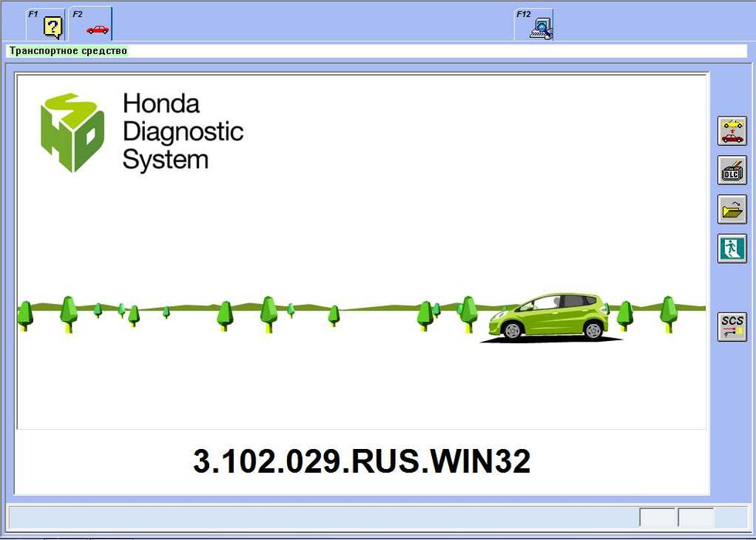Click the Honda Diagnostic System logo
The width and height of the screenshot is (756, 540).
pyautogui.click(x=142, y=133)
